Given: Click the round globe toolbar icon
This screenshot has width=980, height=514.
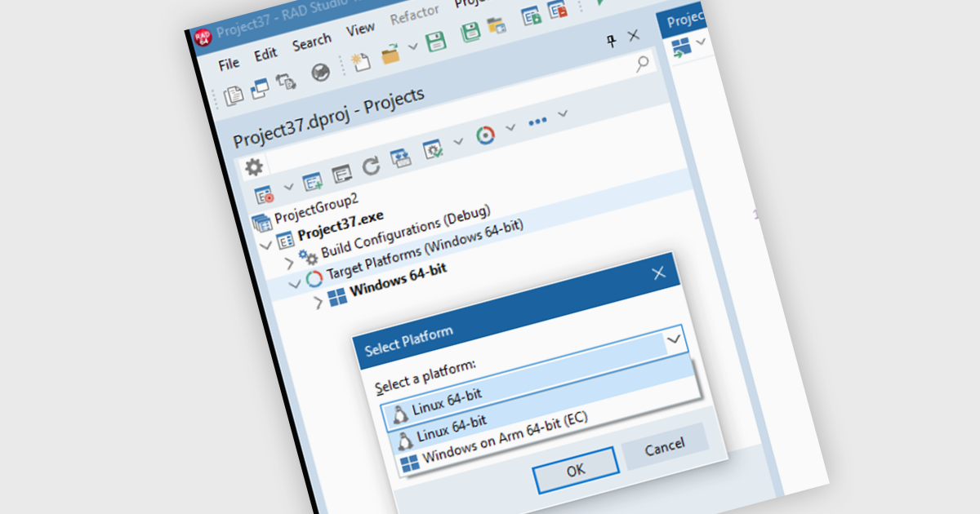Looking at the screenshot, I should 320,73.
